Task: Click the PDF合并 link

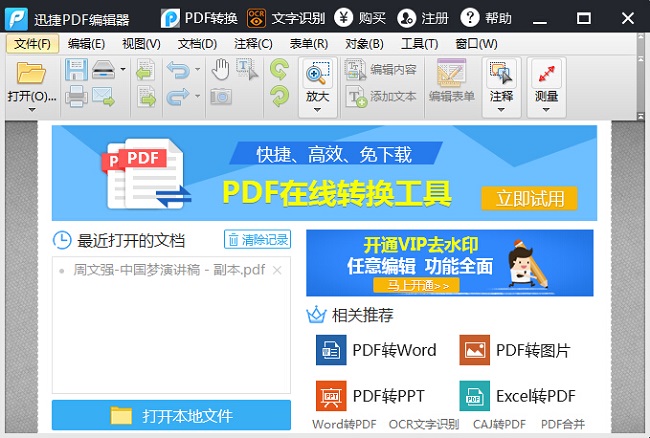Action: [x=563, y=424]
